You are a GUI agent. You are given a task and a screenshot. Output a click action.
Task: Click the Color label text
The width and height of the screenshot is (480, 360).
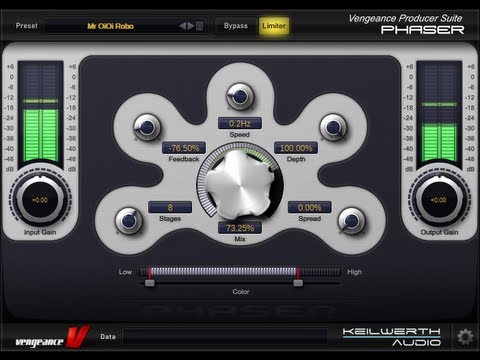241,292
